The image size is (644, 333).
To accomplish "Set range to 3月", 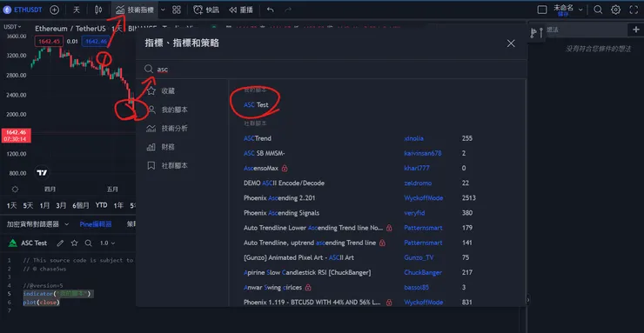I will point(61,205).
